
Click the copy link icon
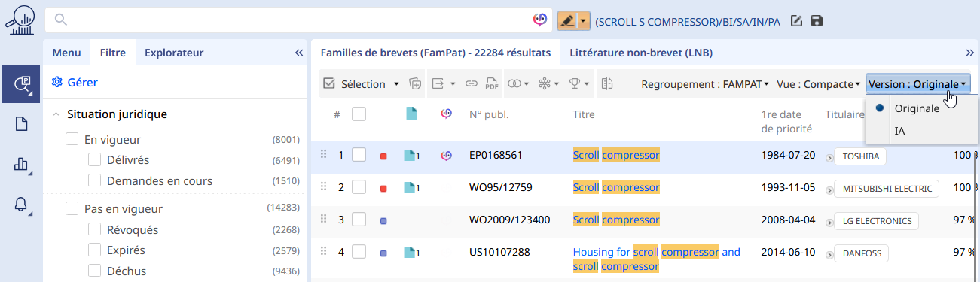[471, 84]
